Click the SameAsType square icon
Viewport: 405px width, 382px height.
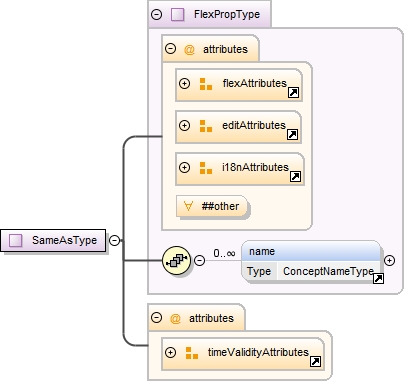(x=16, y=240)
